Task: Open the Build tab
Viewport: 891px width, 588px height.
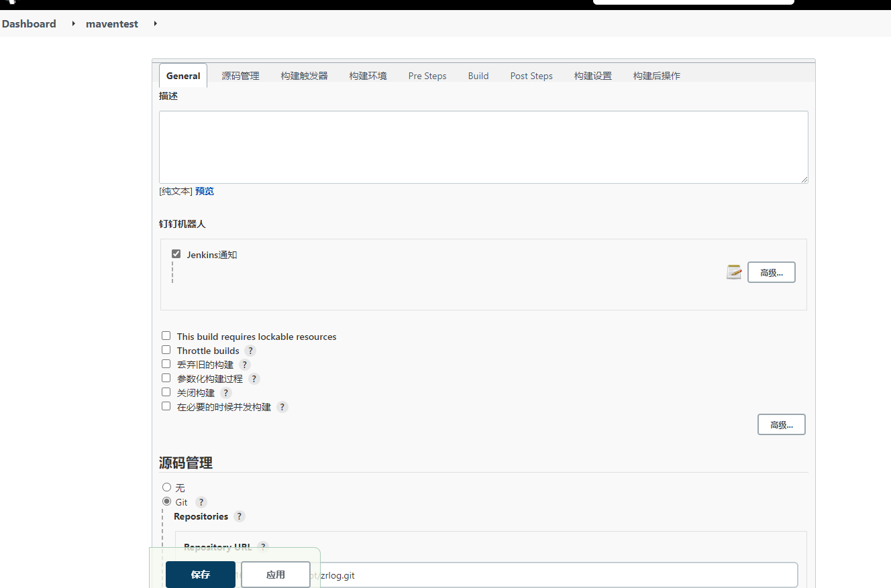Action: pos(478,76)
